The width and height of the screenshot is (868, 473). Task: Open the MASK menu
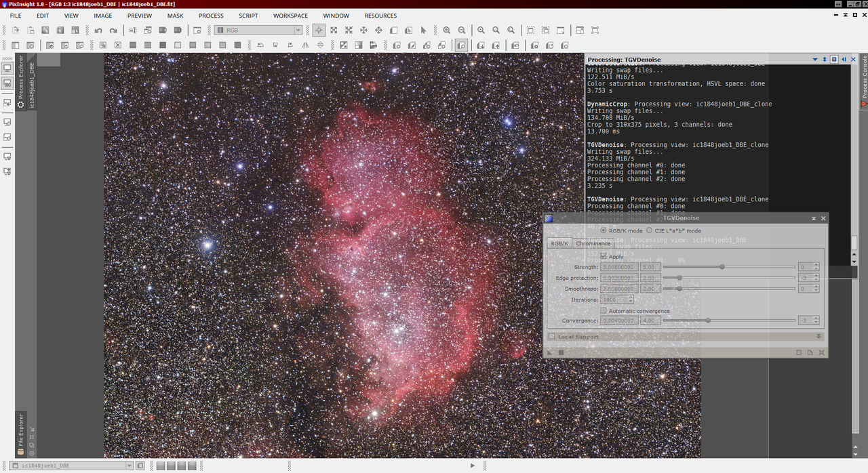point(175,16)
